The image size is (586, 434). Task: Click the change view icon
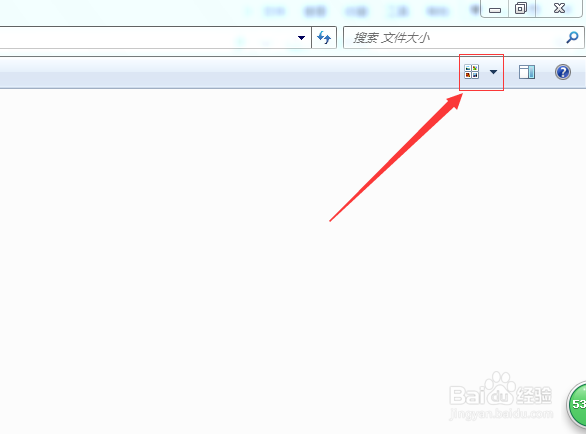[x=472, y=72]
